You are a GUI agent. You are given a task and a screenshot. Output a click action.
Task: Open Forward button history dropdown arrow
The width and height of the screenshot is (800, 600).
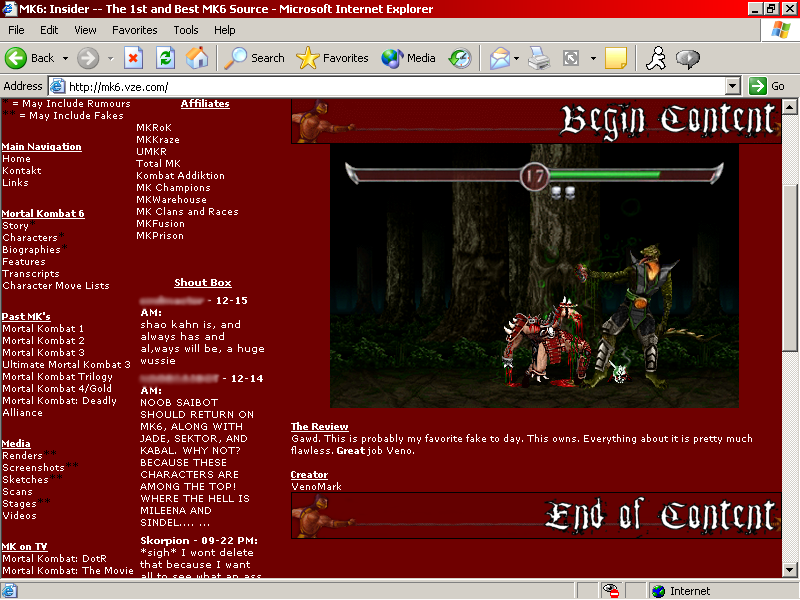110,59
